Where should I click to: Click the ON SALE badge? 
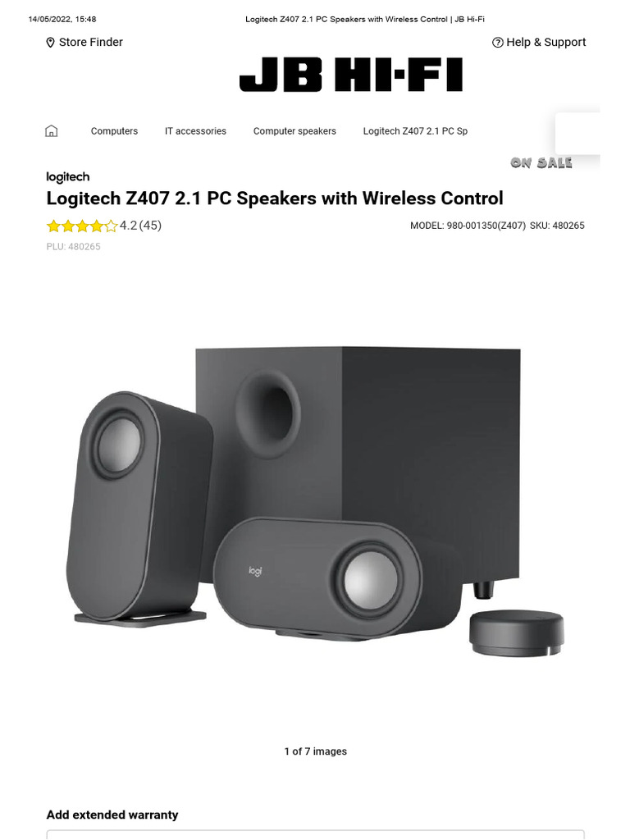point(541,163)
